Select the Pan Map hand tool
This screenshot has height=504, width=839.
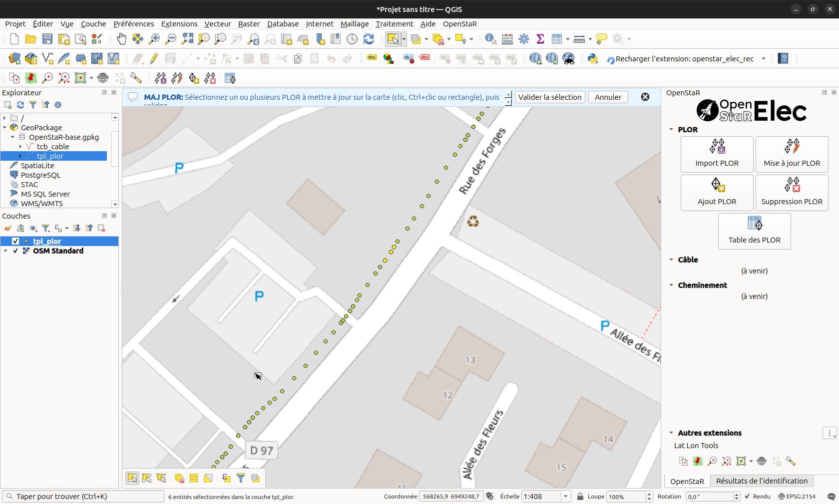pos(121,39)
